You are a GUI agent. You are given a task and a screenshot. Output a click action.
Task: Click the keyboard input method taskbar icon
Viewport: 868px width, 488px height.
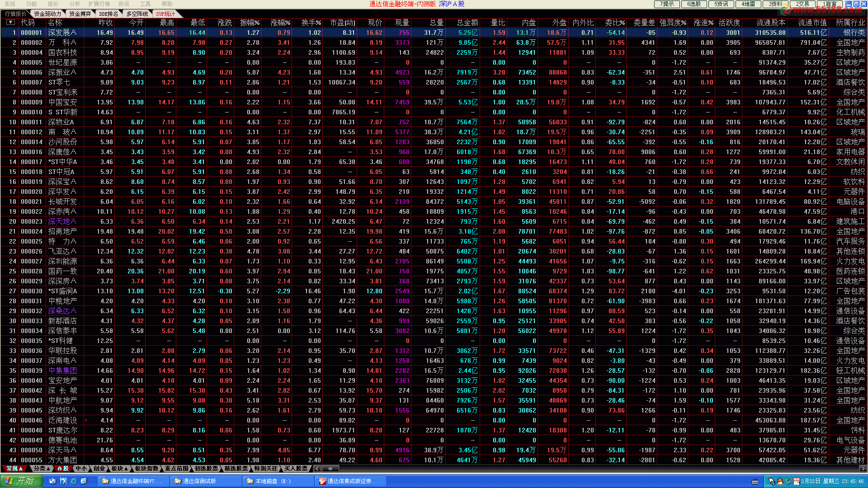[x=755, y=482]
